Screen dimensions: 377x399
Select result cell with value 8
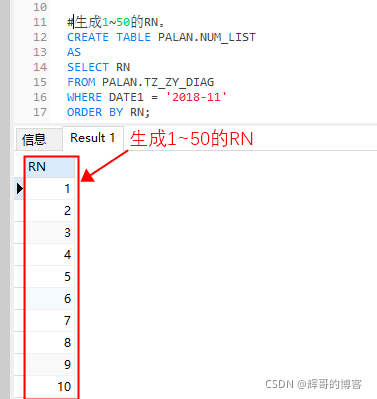click(50, 343)
